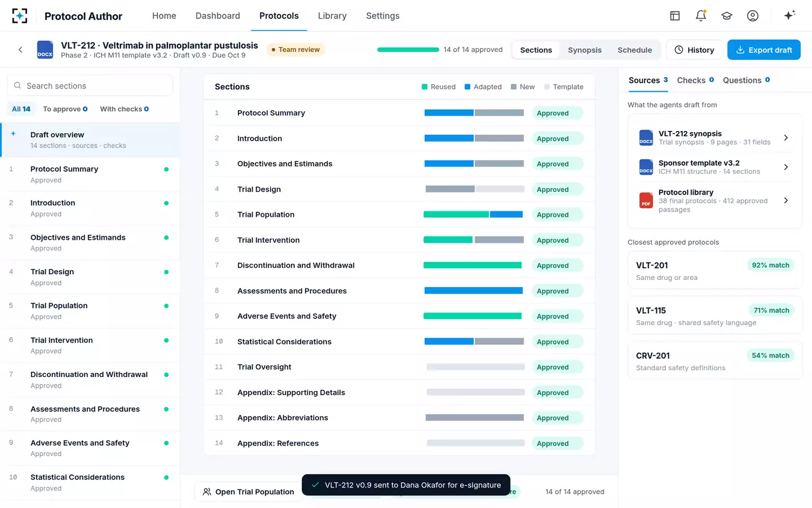Open the VLT-115 71% match card
The image size is (812, 508).
tap(714, 316)
